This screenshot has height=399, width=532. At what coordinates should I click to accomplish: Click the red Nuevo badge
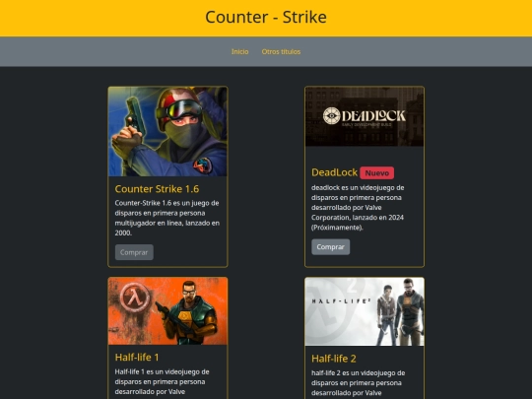(x=377, y=173)
